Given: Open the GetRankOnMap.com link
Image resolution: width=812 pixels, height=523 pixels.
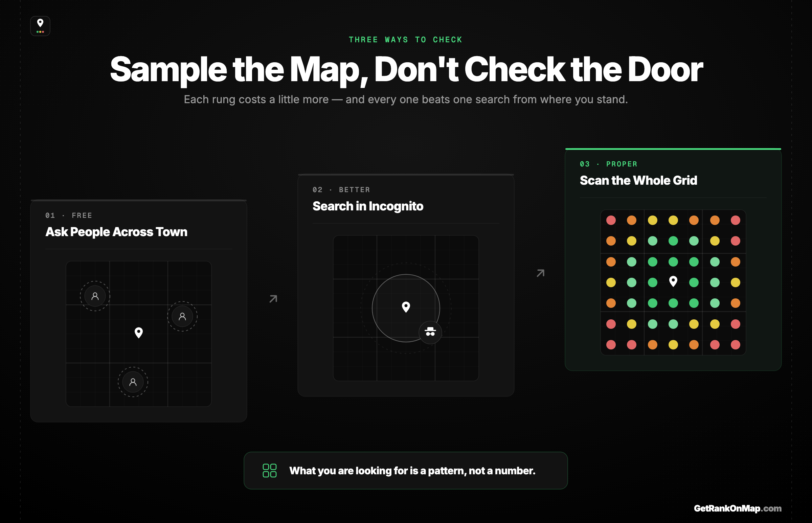Looking at the screenshot, I should pos(738,508).
